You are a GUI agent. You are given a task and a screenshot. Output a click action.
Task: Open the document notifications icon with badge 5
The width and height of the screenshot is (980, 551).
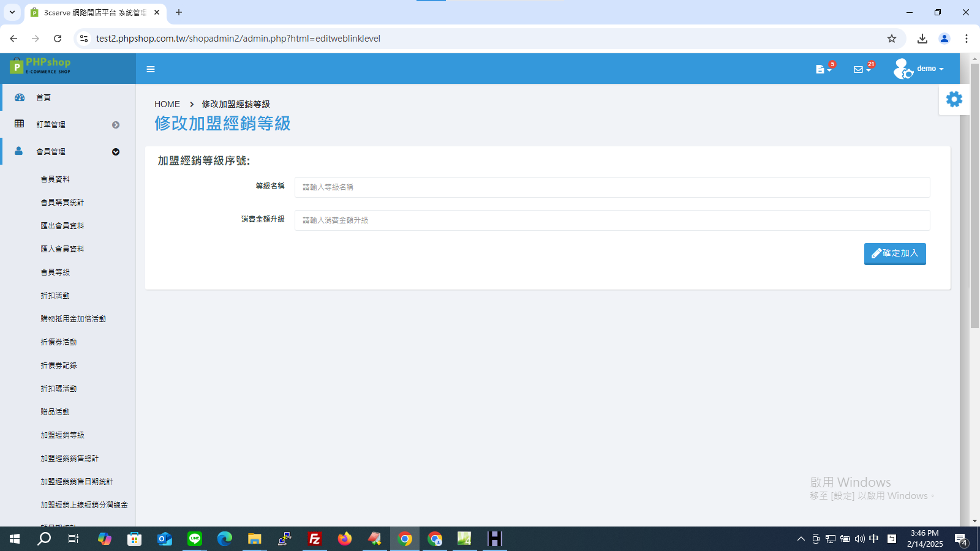823,69
